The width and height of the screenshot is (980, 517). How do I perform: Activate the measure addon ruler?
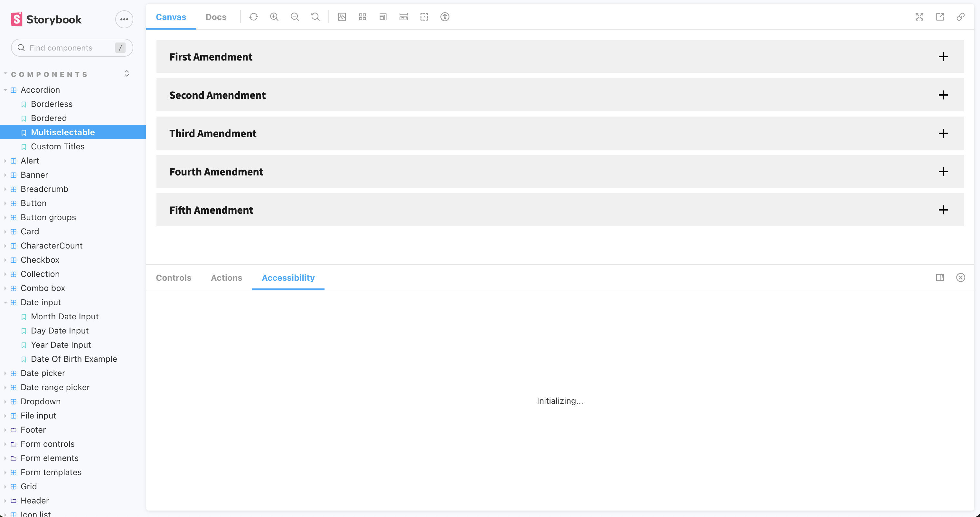(403, 17)
